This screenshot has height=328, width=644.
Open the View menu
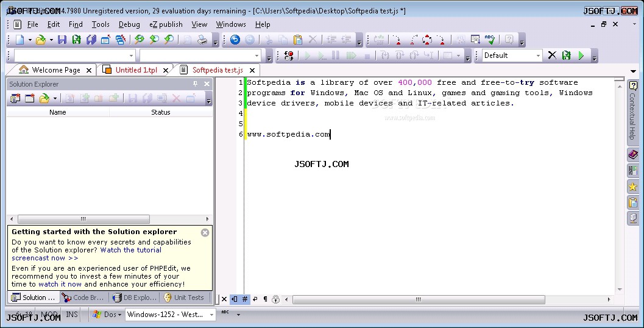pos(199,24)
